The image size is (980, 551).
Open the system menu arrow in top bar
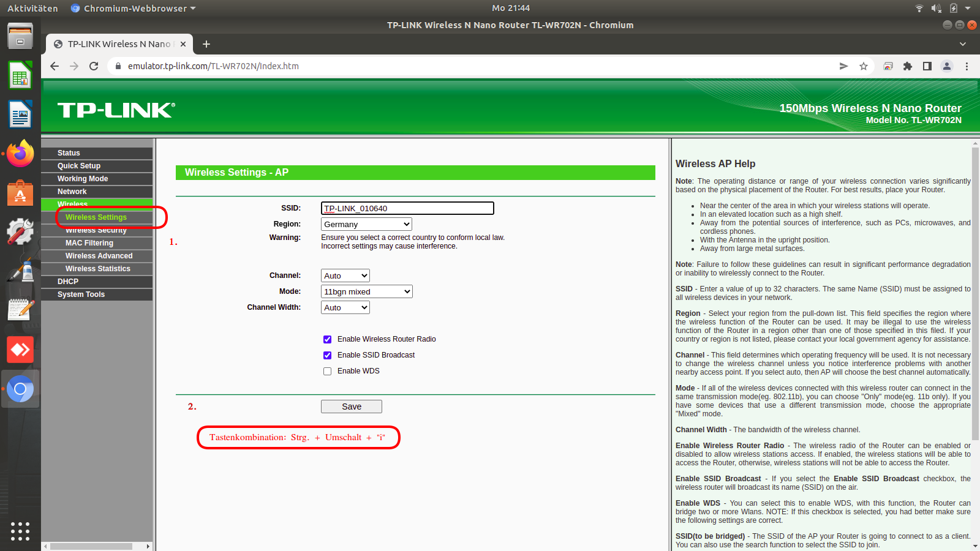coord(968,8)
